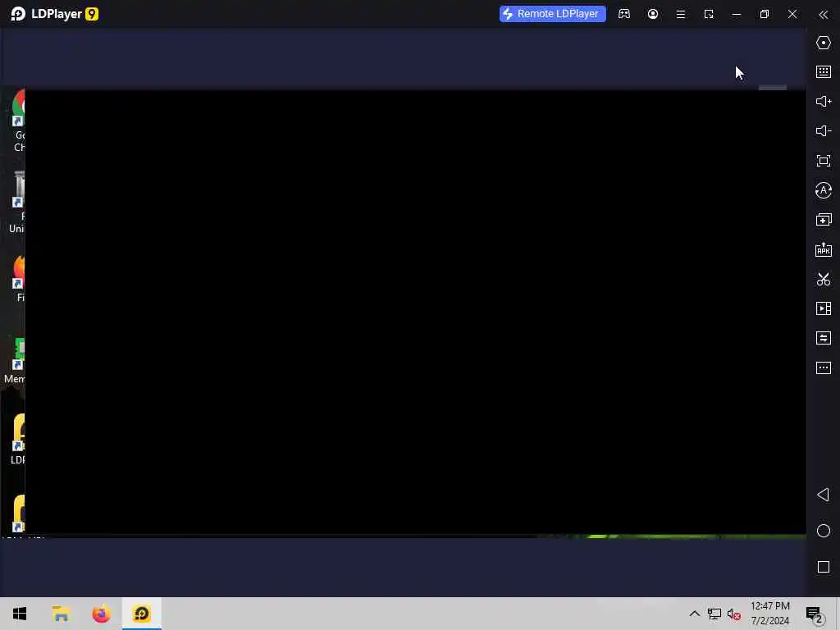This screenshot has width=840, height=630.
Task: Close the LDPlayer window
Action: tap(792, 15)
